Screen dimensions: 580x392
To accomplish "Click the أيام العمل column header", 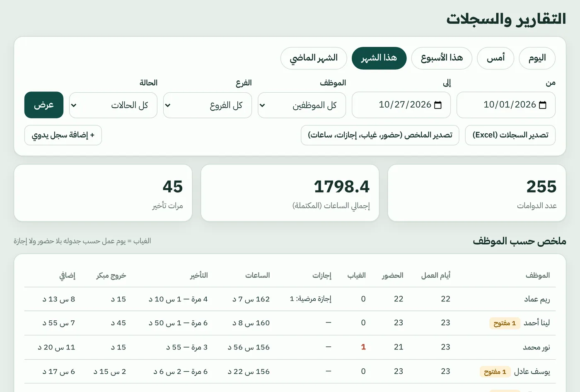I will click(436, 275).
